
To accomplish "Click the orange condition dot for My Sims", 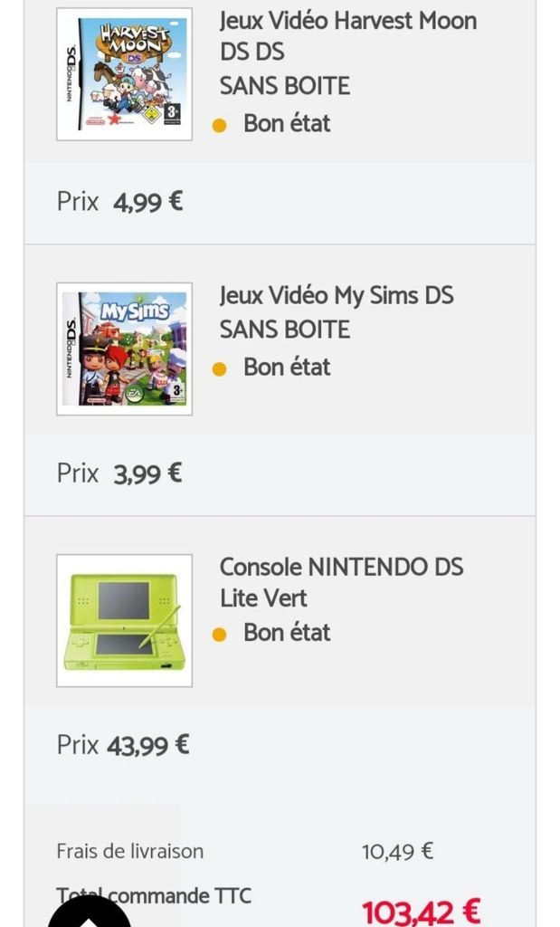I will pyautogui.click(x=219, y=368).
